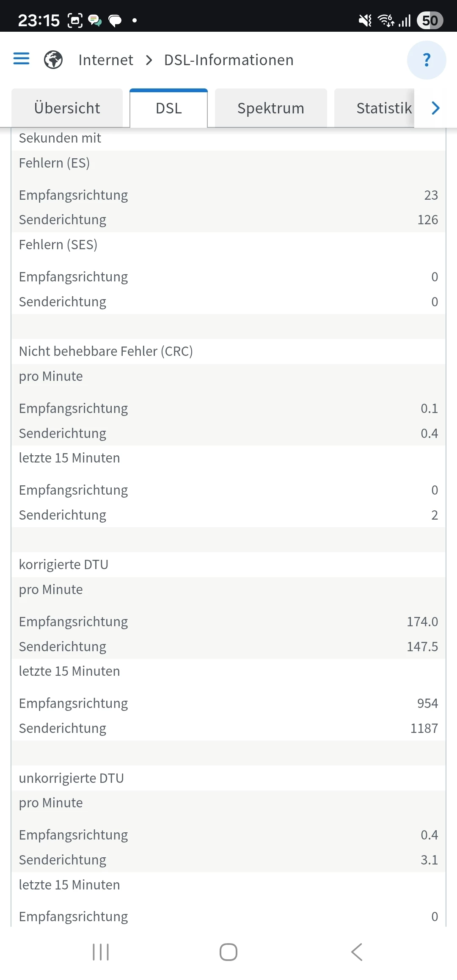
Task: Tap the globe Internet icon
Action: 53,60
